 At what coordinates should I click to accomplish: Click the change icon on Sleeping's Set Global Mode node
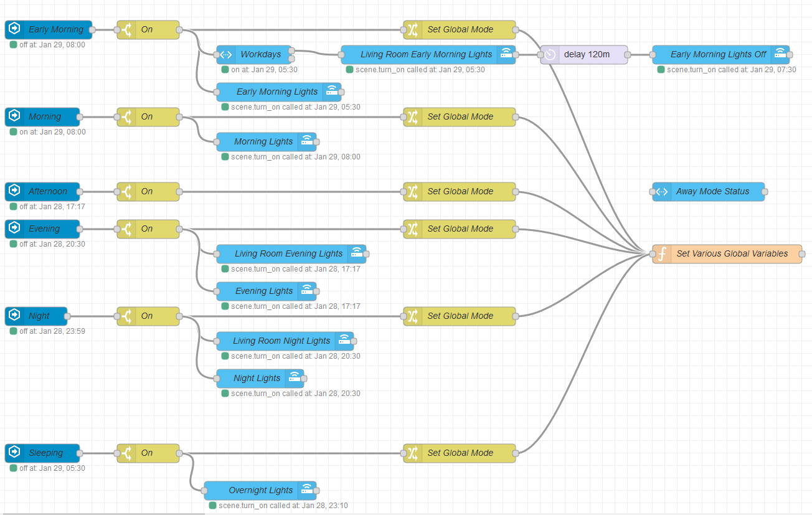(413, 453)
